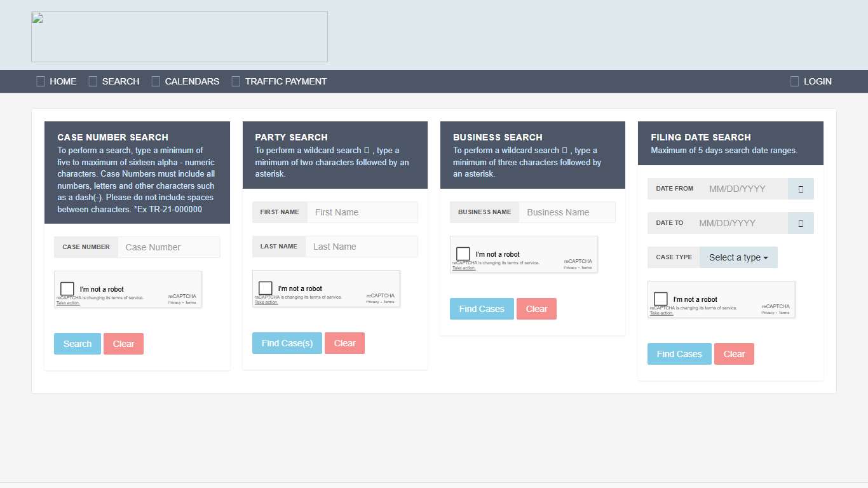Image resolution: width=868 pixels, height=488 pixels.
Task: Tick the Party Search robot checkbox
Action: (x=266, y=288)
